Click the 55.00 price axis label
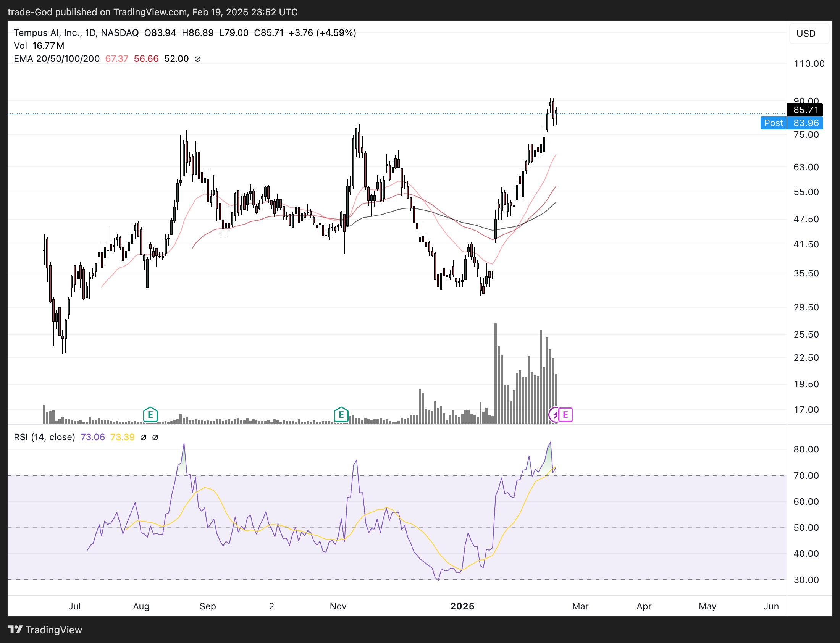The image size is (840, 643). point(806,192)
